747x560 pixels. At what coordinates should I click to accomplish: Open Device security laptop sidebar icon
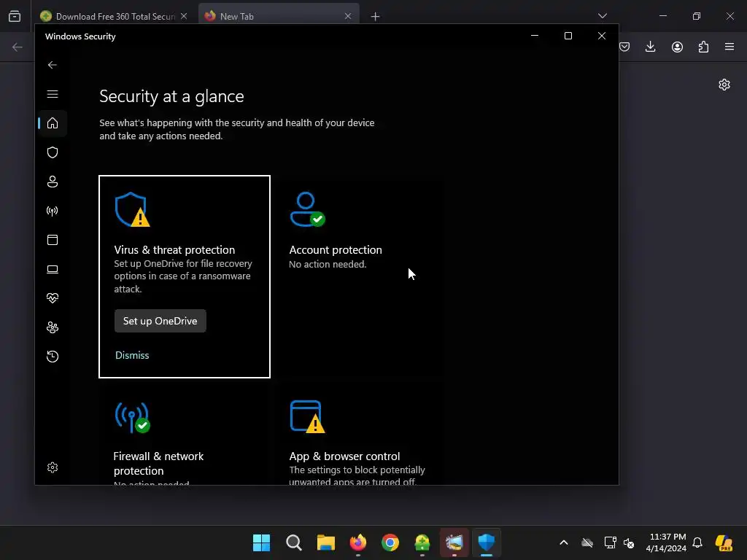[x=53, y=269]
